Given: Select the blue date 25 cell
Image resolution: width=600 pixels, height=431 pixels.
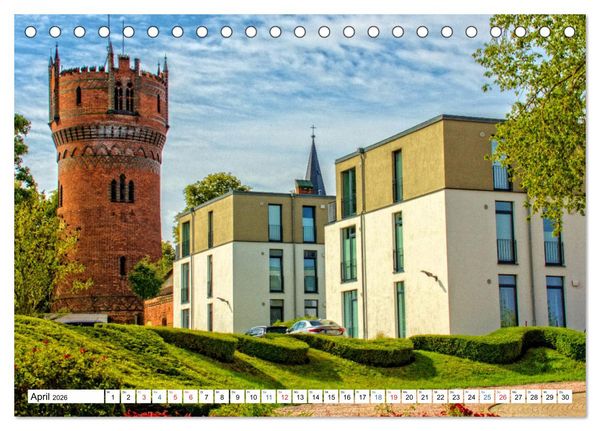Looking at the screenshot, I should point(487,397).
